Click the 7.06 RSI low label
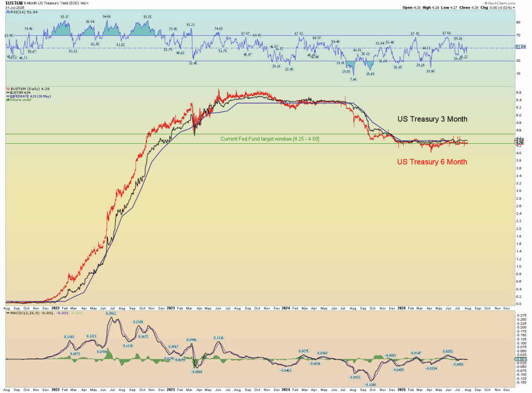 [353, 79]
